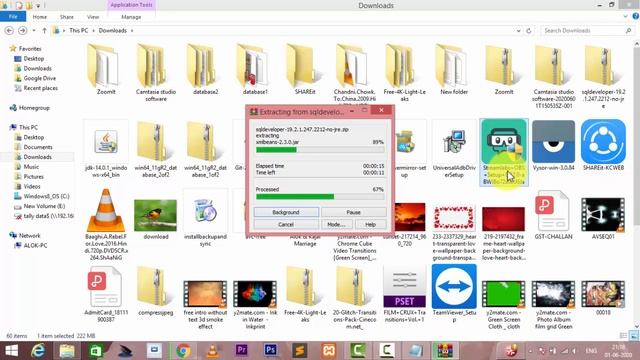Image resolution: width=640 pixels, height=360 pixels.
Task: Switch to the Share ribbon tab
Action: click(x=67, y=17)
